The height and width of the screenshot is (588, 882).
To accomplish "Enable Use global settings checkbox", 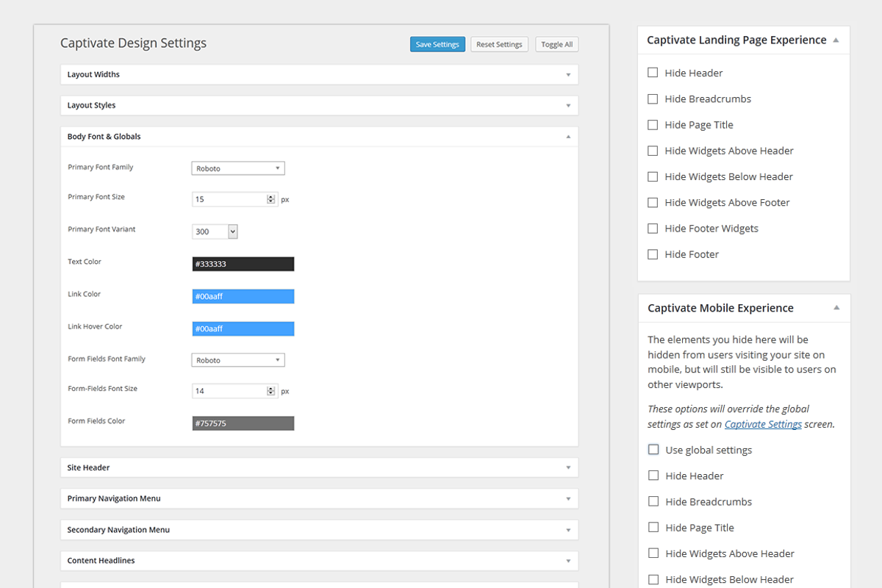I will pyautogui.click(x=653, y=449).
